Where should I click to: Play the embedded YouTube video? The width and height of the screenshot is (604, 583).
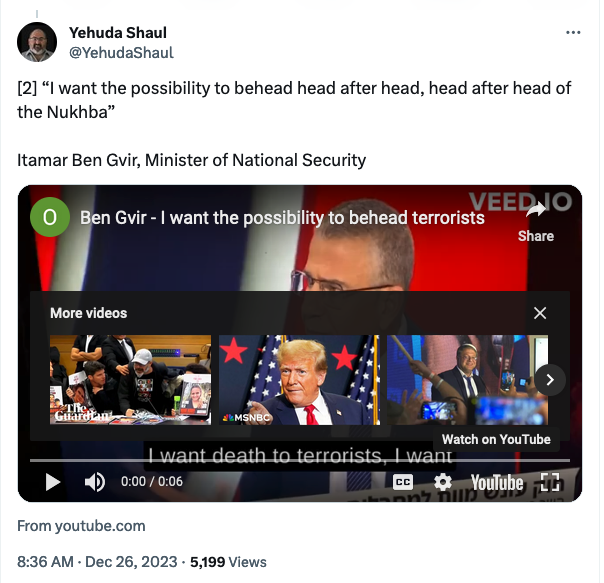[53, 482]
